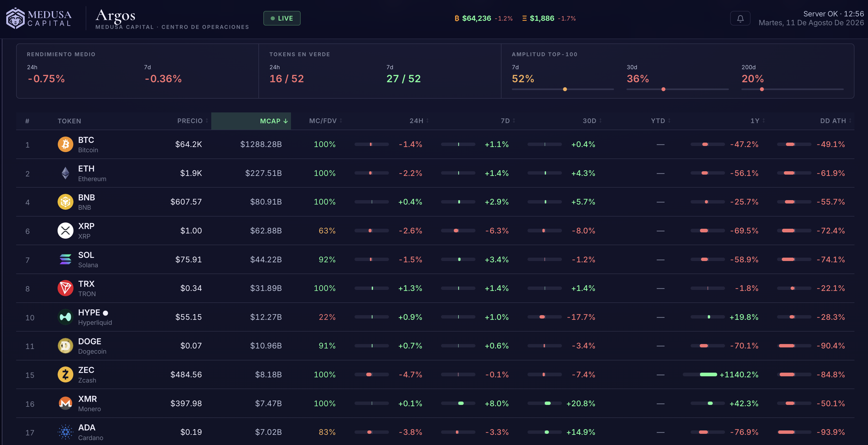This screenshot has width=868, height=445.
Task: Click the Medusa Capital logo
Action: click(39, 18)
